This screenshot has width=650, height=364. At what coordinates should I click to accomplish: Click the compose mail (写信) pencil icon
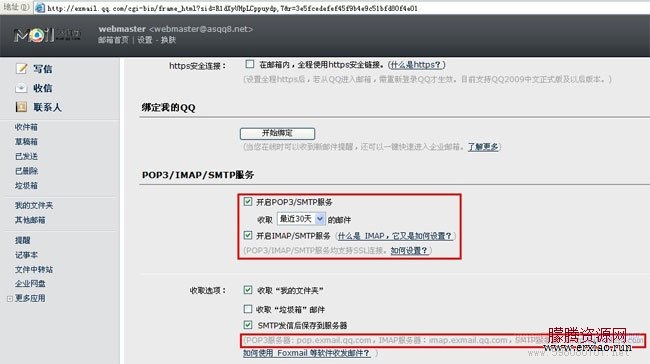pos(22,68)
